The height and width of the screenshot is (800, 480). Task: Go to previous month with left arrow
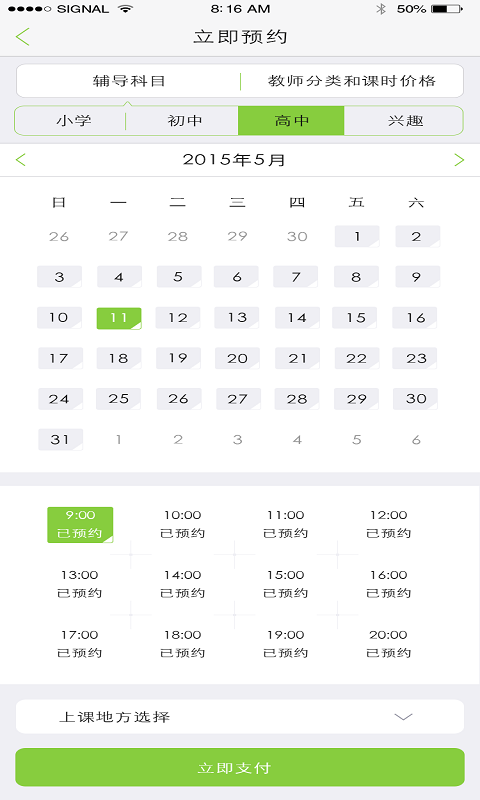click(20, 160)
